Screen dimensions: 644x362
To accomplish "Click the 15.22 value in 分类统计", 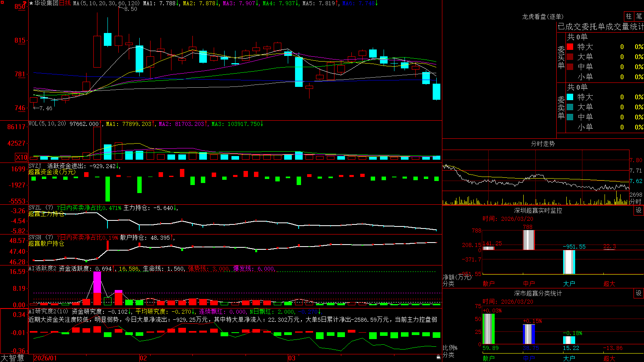I will tap(571, 348).
